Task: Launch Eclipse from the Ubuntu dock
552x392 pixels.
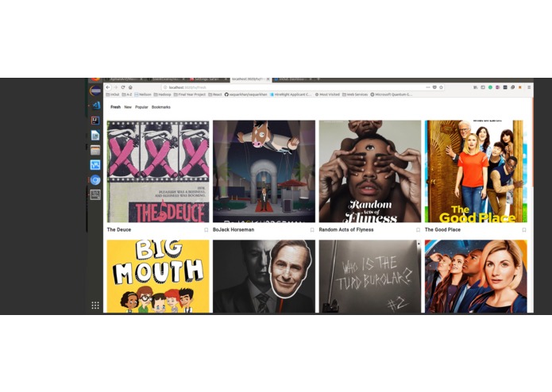Action: [x=95, y=90]
